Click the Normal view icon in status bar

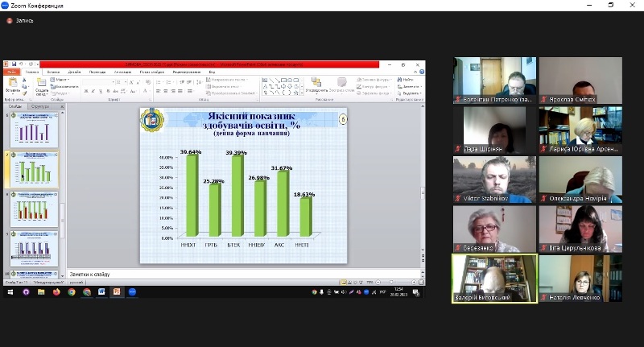pos(344,282)
